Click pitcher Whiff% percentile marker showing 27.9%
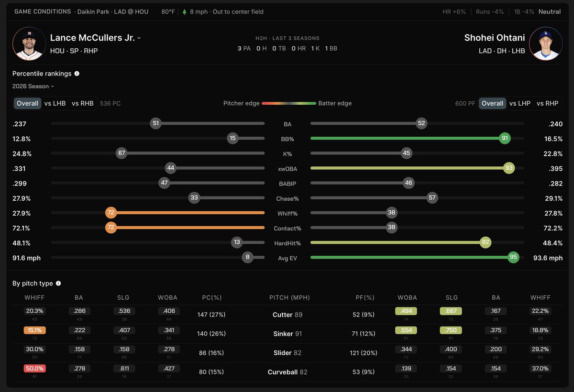This screenshot has width=574, height=392. point(111,213)
